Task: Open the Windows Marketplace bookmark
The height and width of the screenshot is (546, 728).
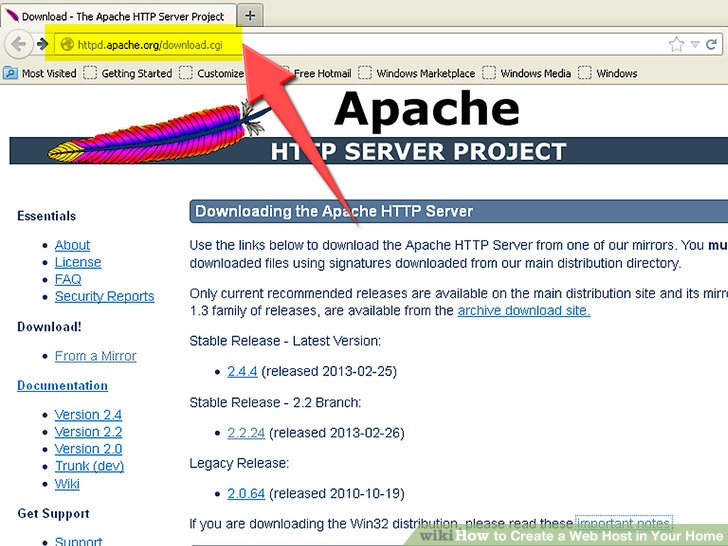Action: click(x=425, y=73)
